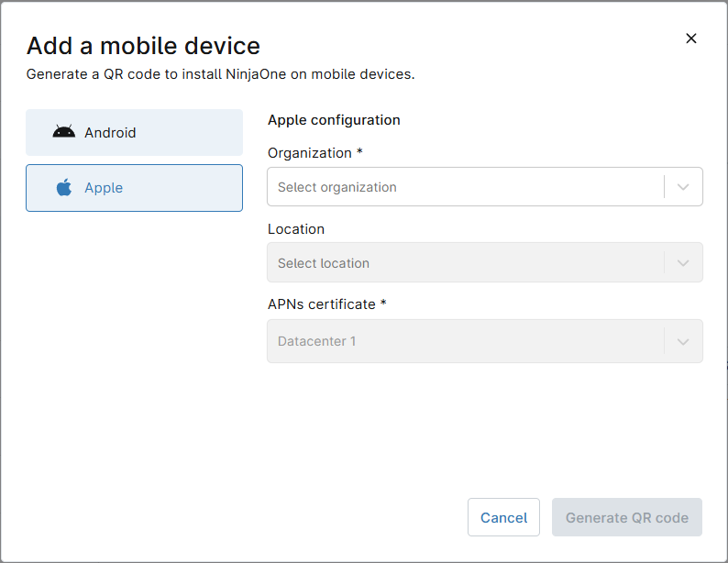
Task: Click the Android robot icon
Action: (64, 132)
